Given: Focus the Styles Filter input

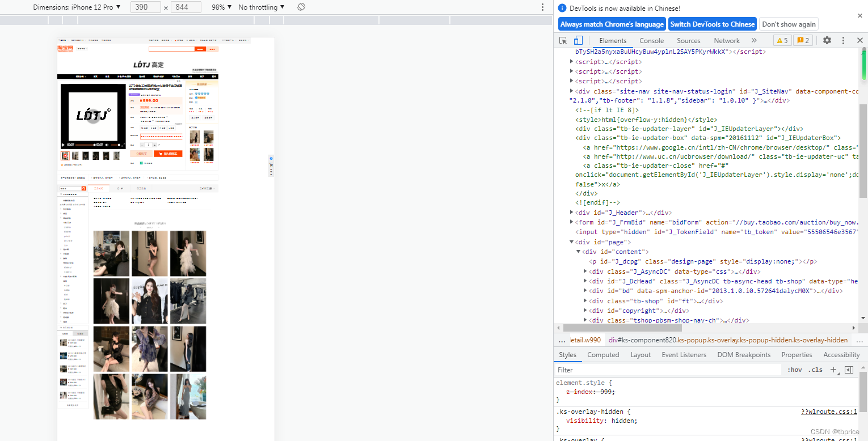Looking at the screenshot, I should click(x=668, y=370).
